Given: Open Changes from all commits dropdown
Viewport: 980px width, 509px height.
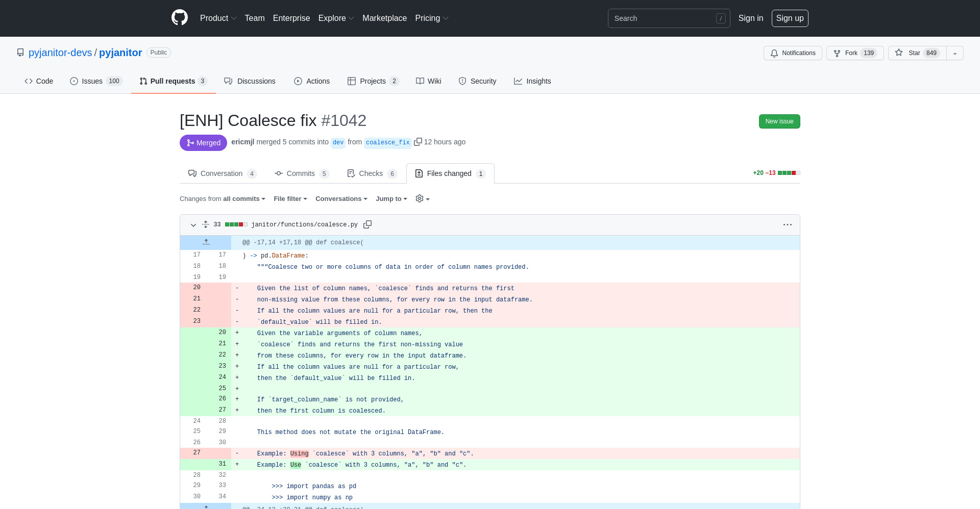Looking at the screenshot, I should 223,199.
